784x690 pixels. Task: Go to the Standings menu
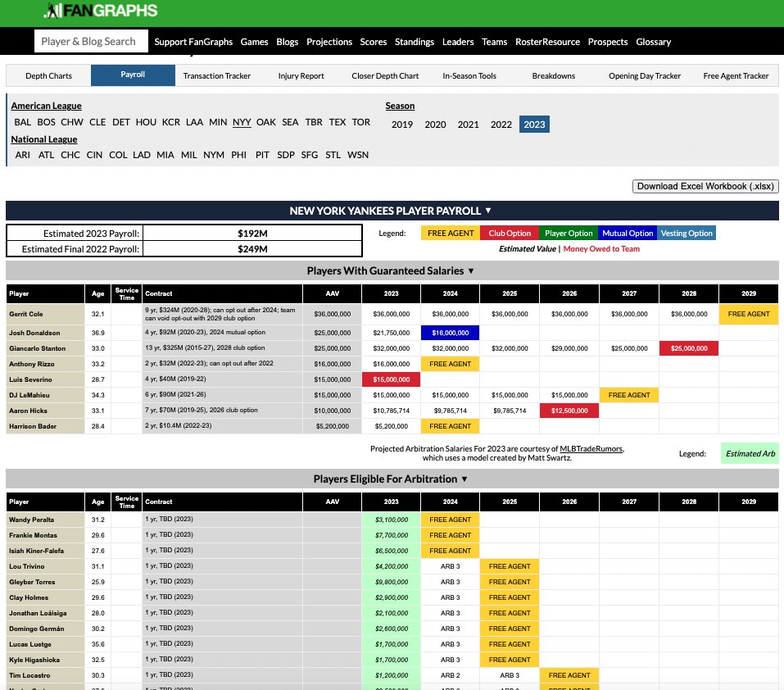pyautogui.click(x=414, y=42)
